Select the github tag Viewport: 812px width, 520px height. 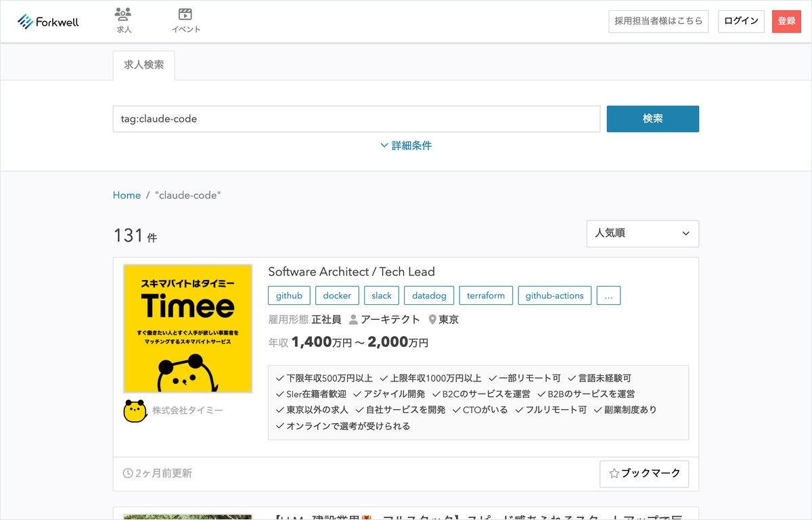pyautogui.click(x=289, y=296)
